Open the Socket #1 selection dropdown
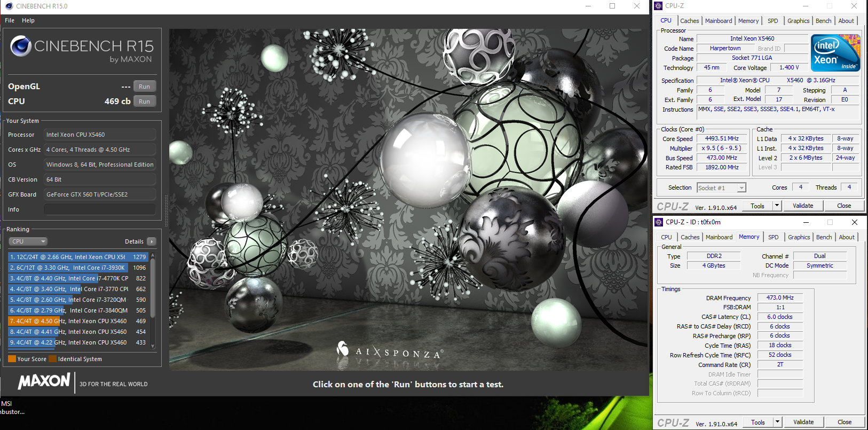Image resolution: width=868 pixels, height=430 pixels. point(721,187)
